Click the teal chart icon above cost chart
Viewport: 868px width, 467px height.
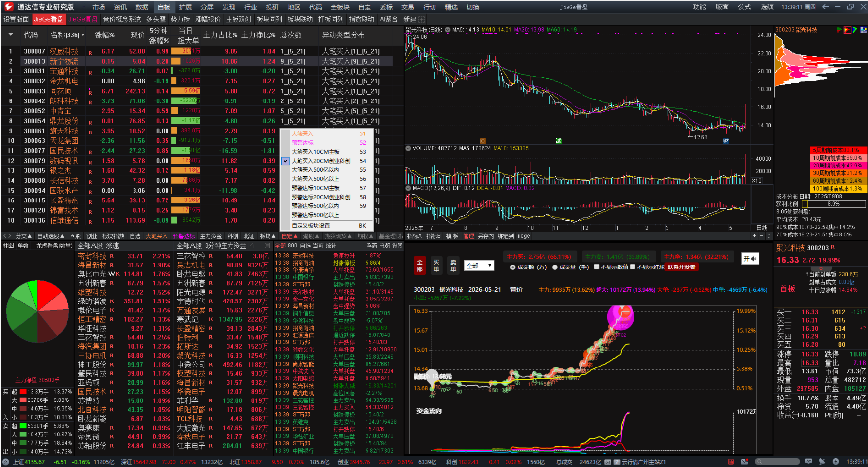(x=864, y=30)
